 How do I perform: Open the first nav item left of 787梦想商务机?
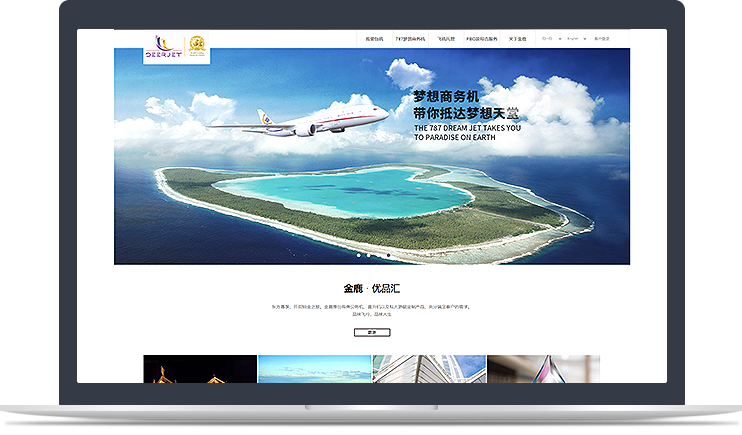click(374, 39)
